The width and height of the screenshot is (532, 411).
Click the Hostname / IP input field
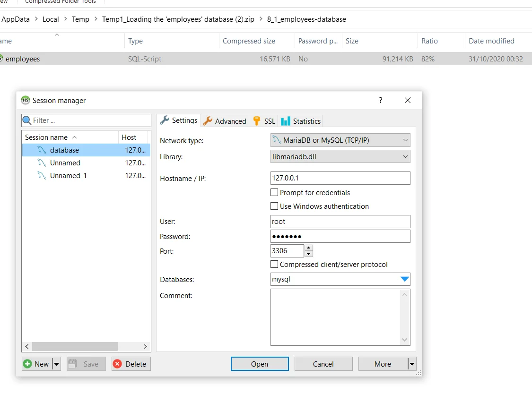click(340, 178)
